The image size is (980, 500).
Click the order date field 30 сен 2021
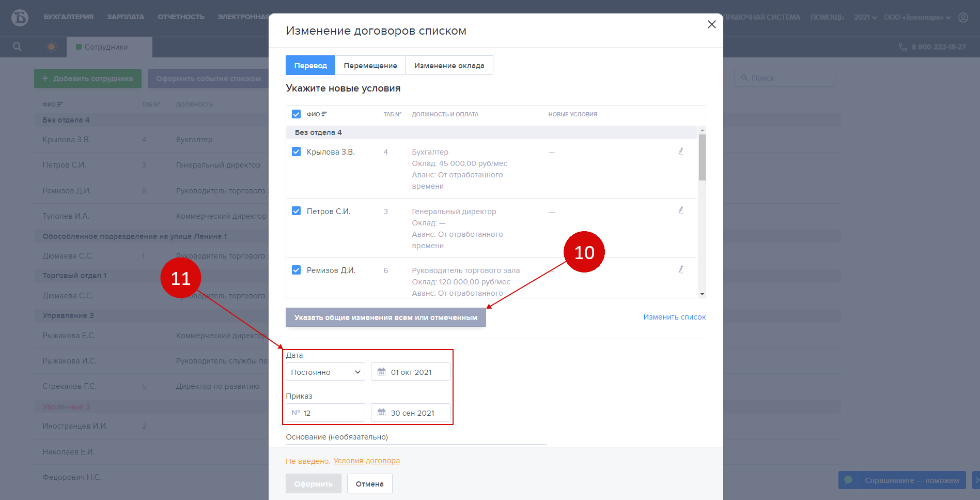point(411,413)
